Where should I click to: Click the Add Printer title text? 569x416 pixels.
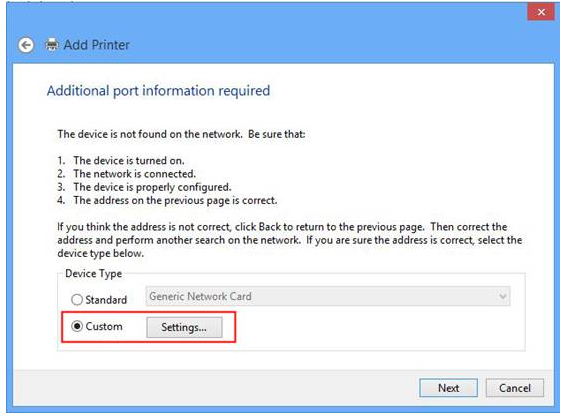pyautogui.click(x=97, y=45)
